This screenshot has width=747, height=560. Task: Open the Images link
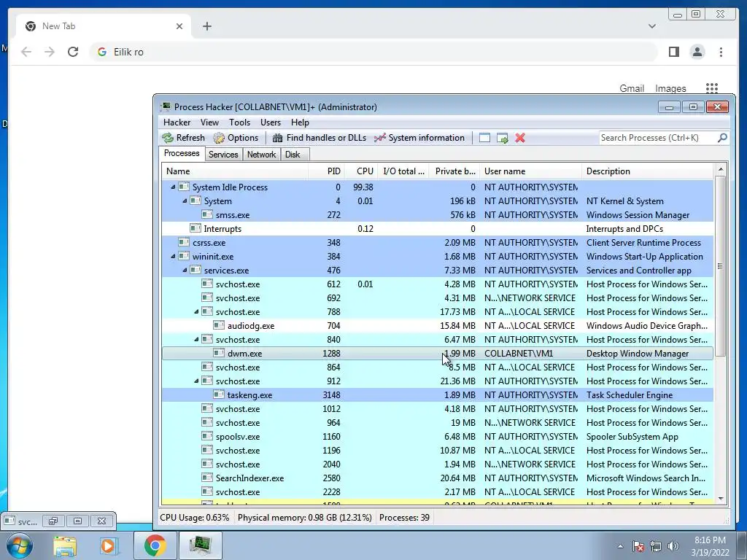[x=670, y=88]
